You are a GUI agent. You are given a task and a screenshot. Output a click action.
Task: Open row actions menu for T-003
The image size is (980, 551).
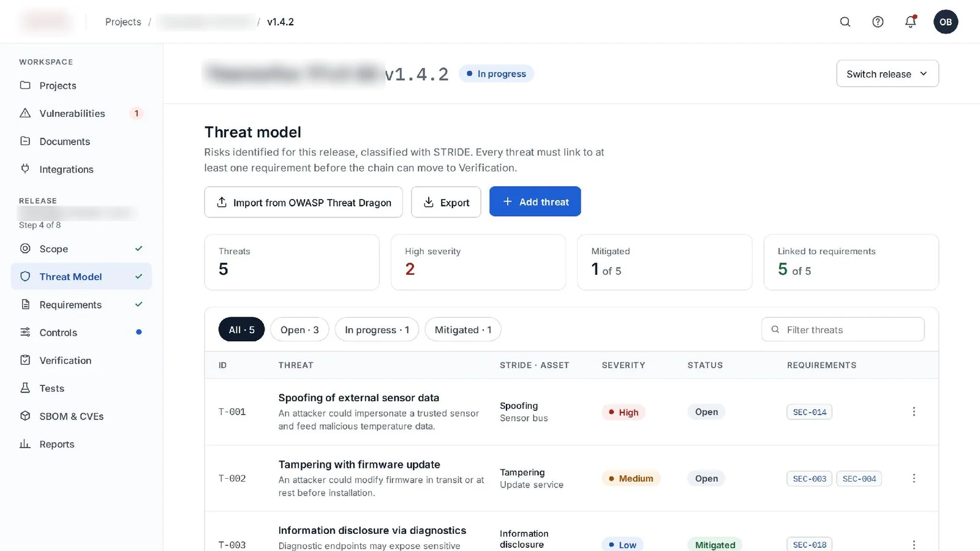point(914,545)
